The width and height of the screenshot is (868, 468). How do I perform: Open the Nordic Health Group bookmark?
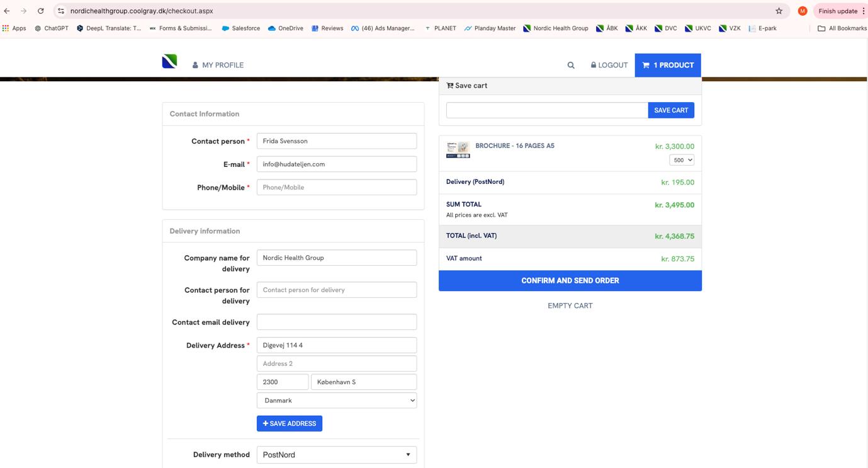556,28
